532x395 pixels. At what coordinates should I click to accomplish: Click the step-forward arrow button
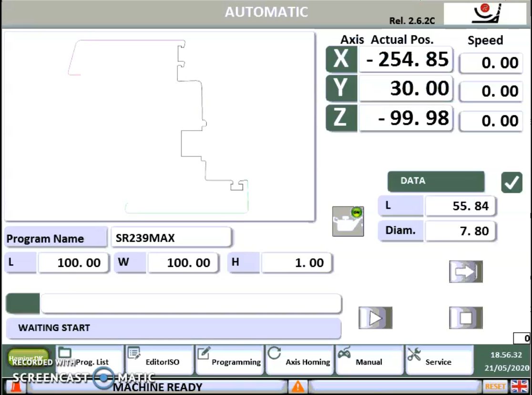[466, 272]
